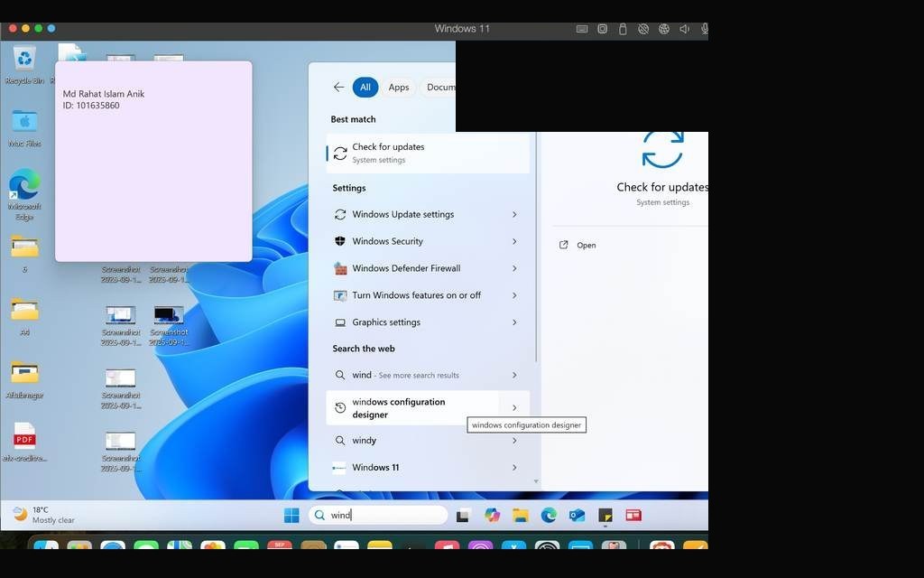Click the blue Coherence dot in title bar
This screenshot has height=578, width=924.
click(x=51, y=28)
